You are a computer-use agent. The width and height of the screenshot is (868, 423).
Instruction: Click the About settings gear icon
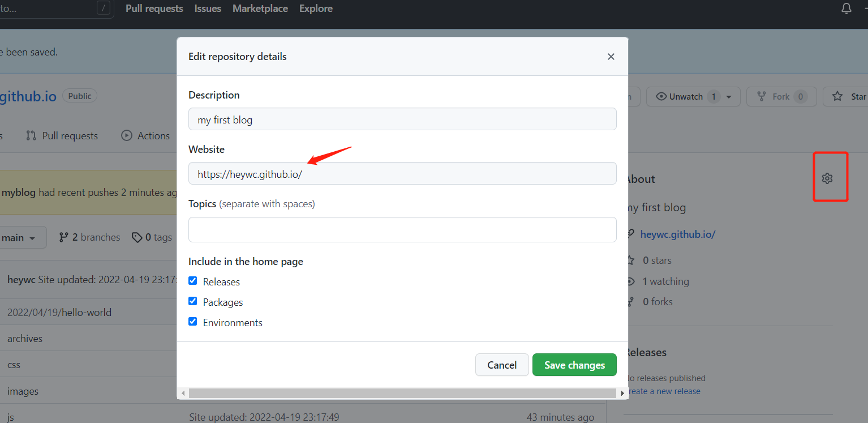[x=827, y=178]
